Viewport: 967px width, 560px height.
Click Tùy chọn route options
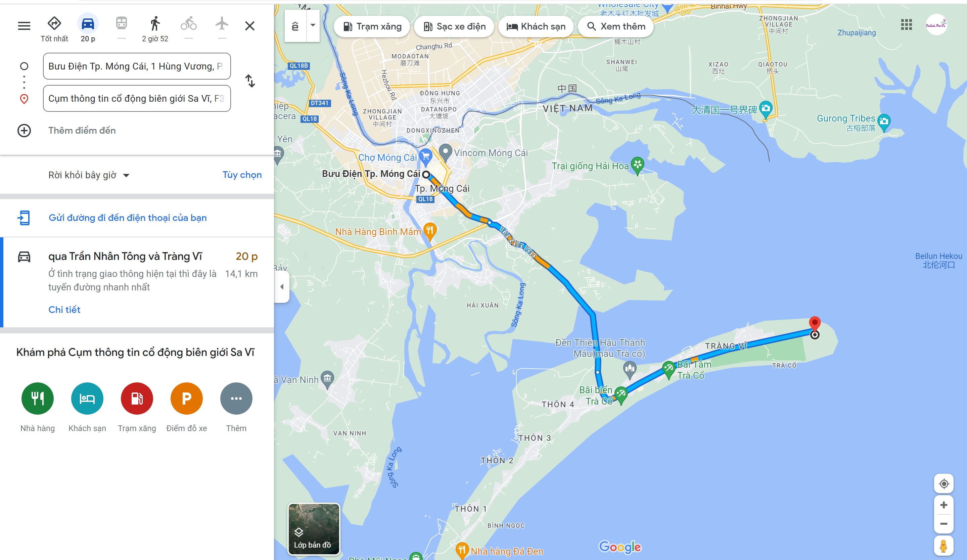(242, 175)
